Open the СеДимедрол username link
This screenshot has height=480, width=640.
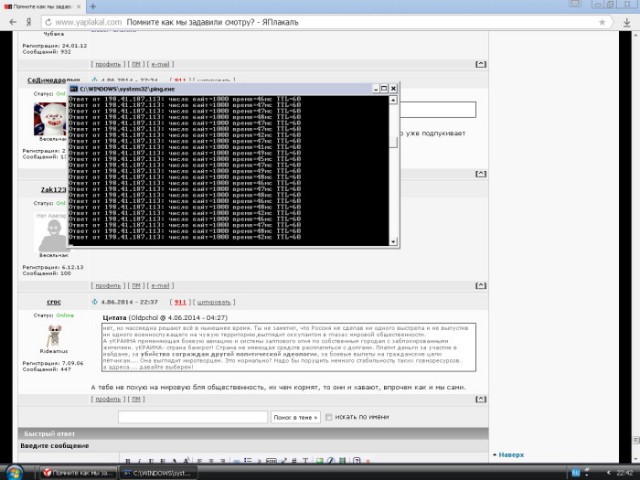tap(53, 80)
